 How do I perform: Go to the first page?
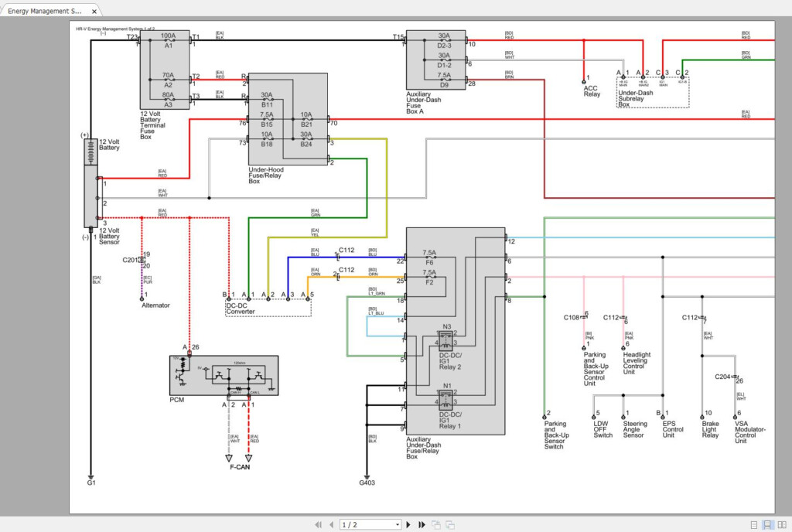[x=318, y=525]
